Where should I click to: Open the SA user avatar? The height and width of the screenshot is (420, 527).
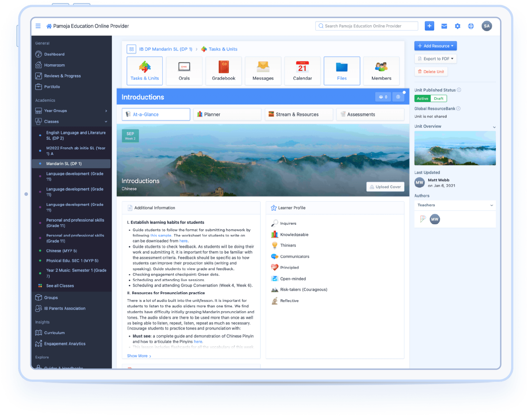click(x=487, y=26)
